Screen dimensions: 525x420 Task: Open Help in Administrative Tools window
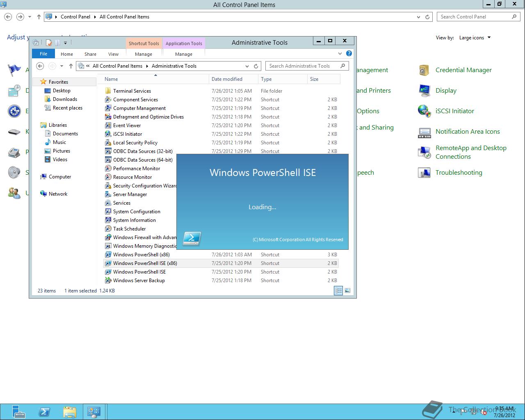[349, 53]
